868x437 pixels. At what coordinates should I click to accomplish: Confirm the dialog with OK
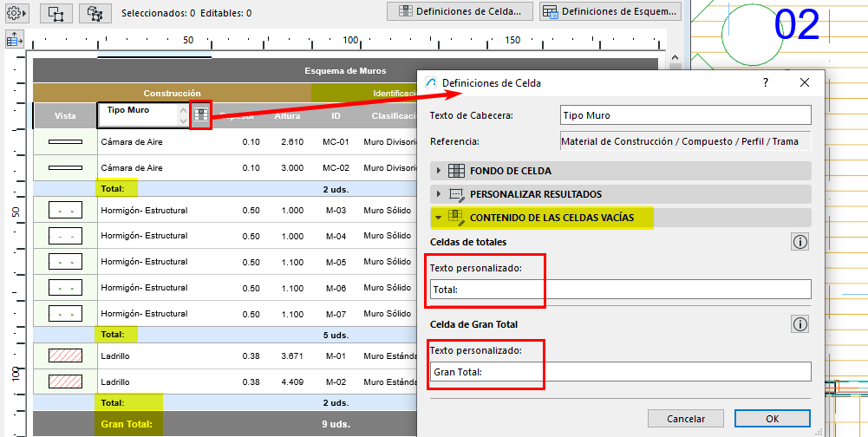(773, 419)
